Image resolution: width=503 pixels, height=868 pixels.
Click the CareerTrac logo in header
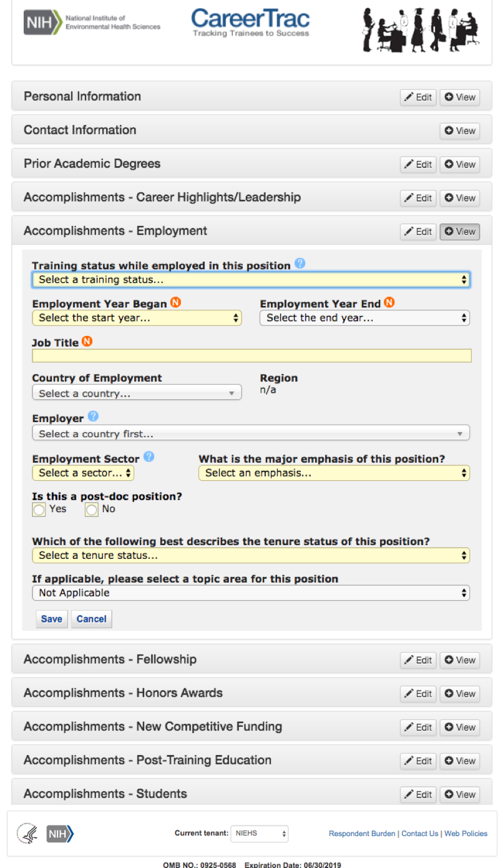click(x=250, y=23)
